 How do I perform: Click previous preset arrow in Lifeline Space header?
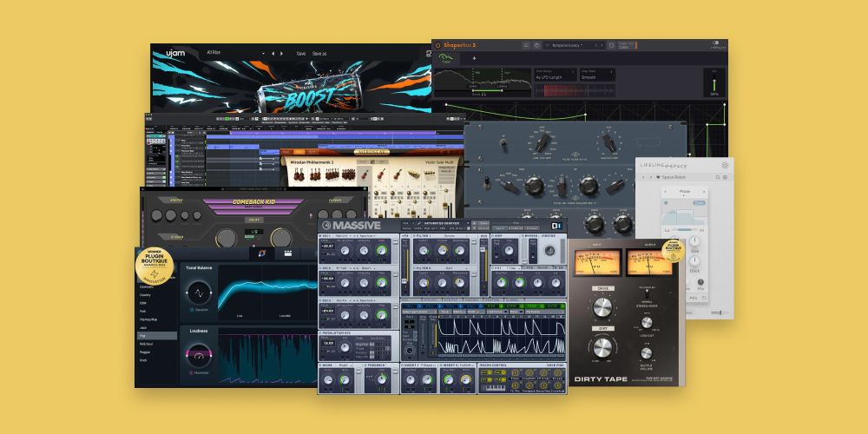pyautogui.click(x=643, y=177)
